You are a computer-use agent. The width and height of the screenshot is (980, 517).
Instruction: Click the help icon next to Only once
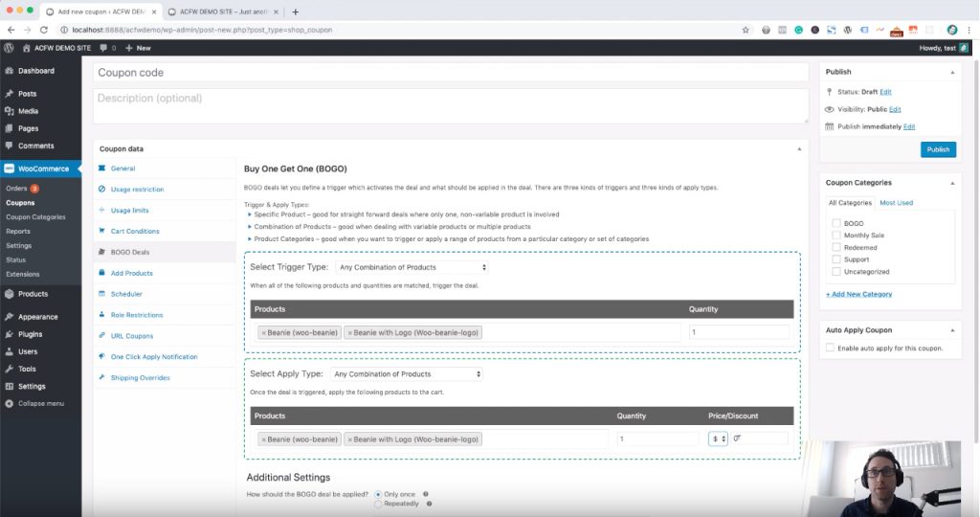[426, 494]
